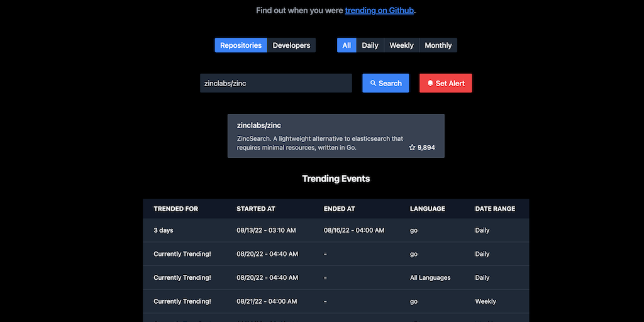This screenshot has width=644, height=322.
Task: Click the LANGUAGE column header
Action: [428, 209]
